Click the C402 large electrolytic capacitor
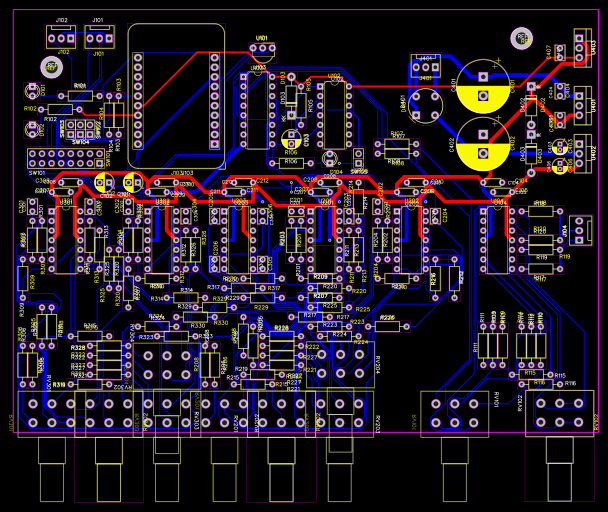 click(483, 144)
